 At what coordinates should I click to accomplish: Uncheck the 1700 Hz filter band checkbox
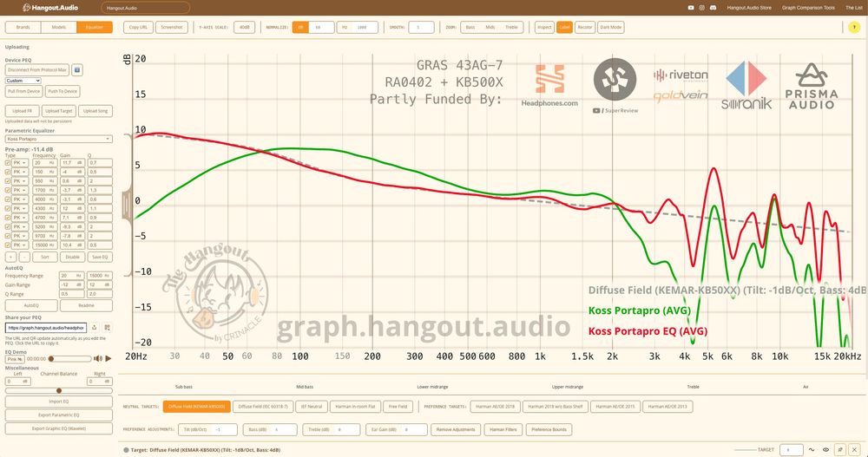[x=8, y=190]
